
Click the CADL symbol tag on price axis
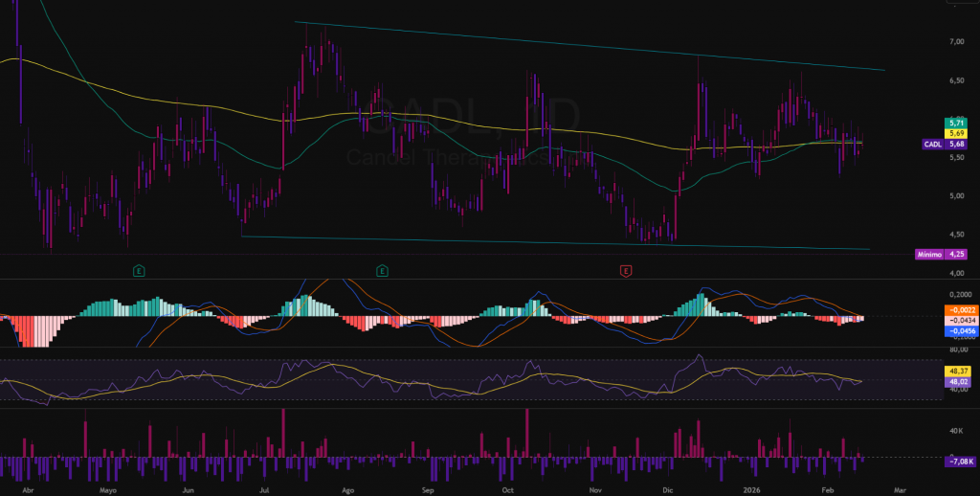coord(933,145)
